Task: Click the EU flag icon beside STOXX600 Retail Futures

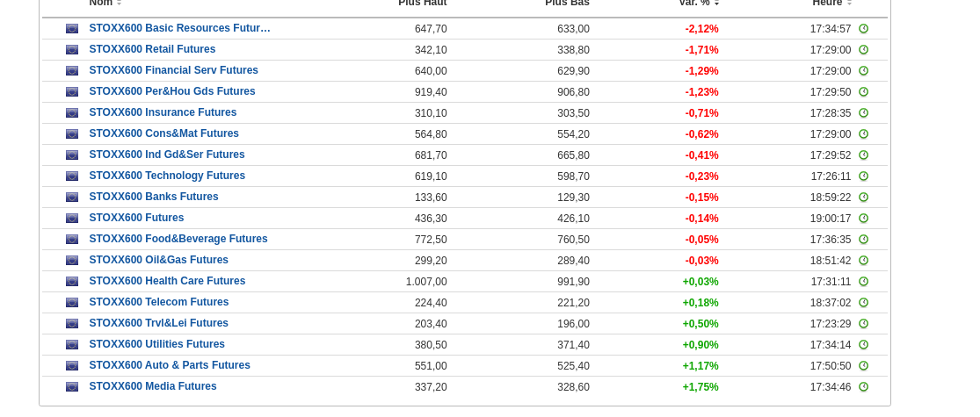Action: [x=72, y=50]
